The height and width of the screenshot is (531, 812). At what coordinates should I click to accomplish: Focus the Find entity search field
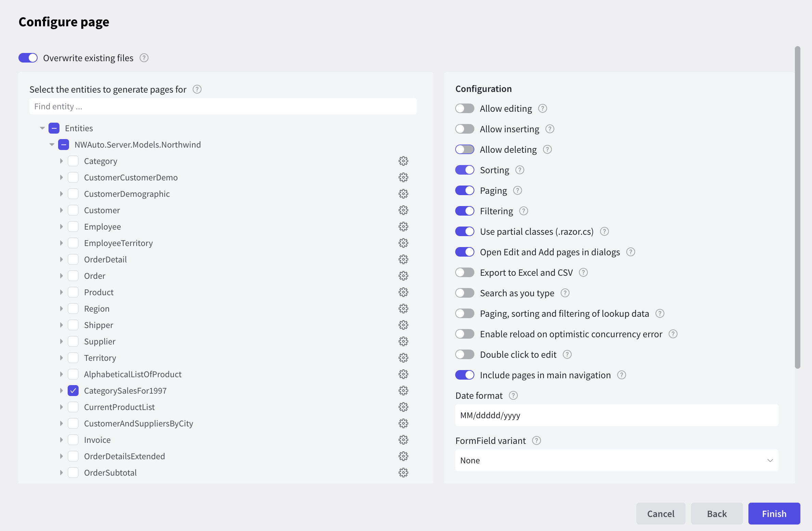[x=223, y=106]
